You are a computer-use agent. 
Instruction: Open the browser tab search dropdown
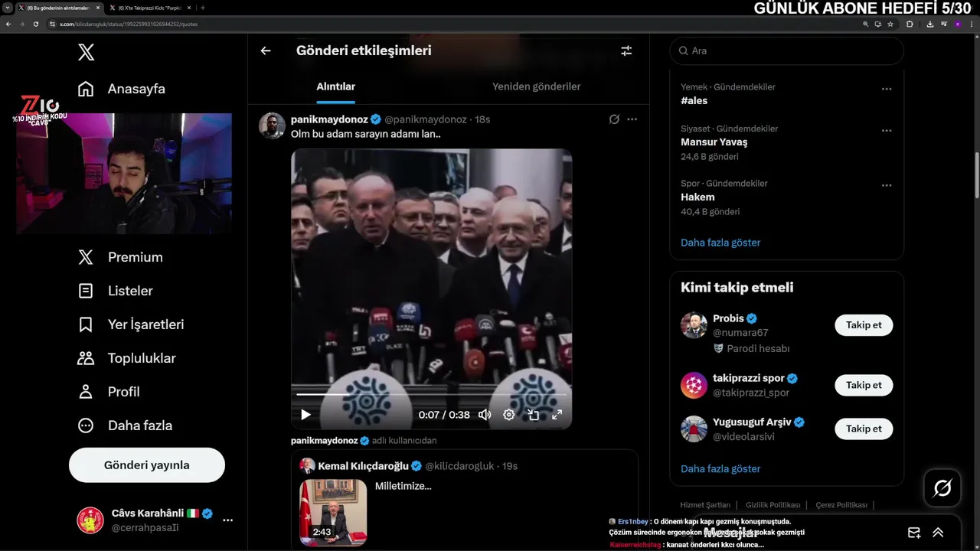pyautogui.click(x=6, y=8)
